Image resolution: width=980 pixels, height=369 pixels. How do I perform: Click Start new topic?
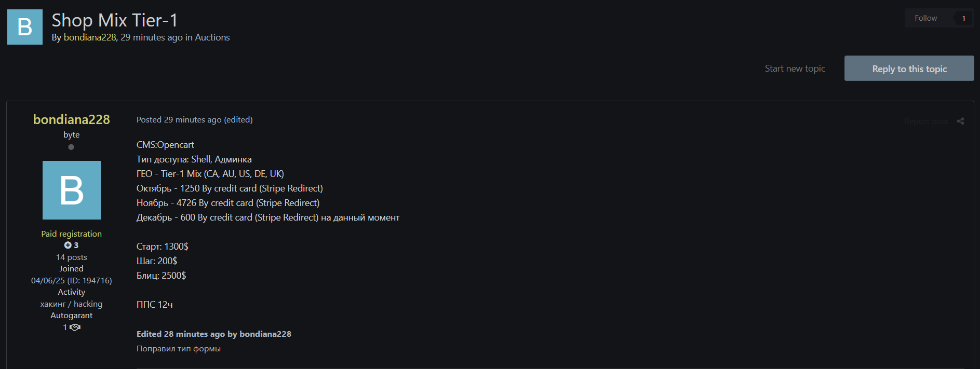point(795,69)
